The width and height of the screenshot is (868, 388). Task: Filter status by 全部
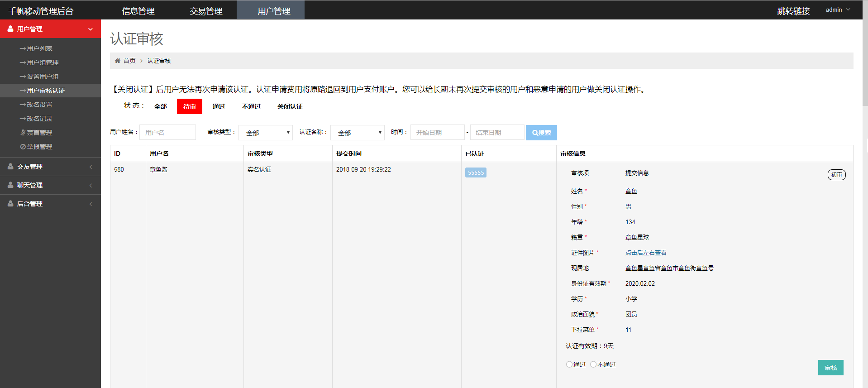click(x=160, y=106)
